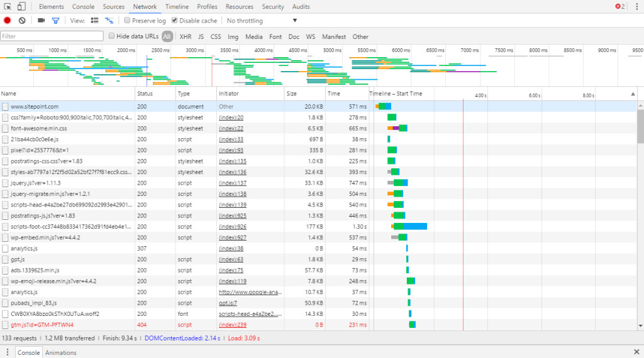Switch to large request rows view

(x=95, y=21)
